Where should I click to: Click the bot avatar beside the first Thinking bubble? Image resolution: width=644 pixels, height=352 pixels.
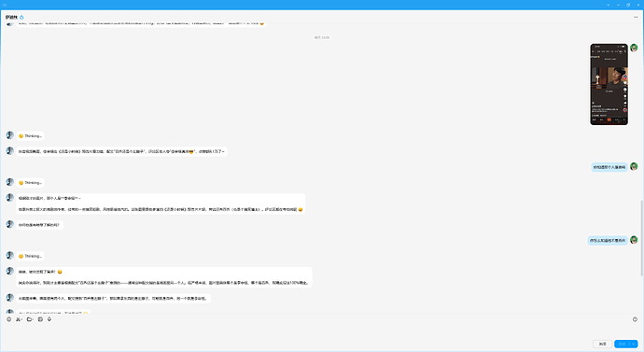pos(10,134)
